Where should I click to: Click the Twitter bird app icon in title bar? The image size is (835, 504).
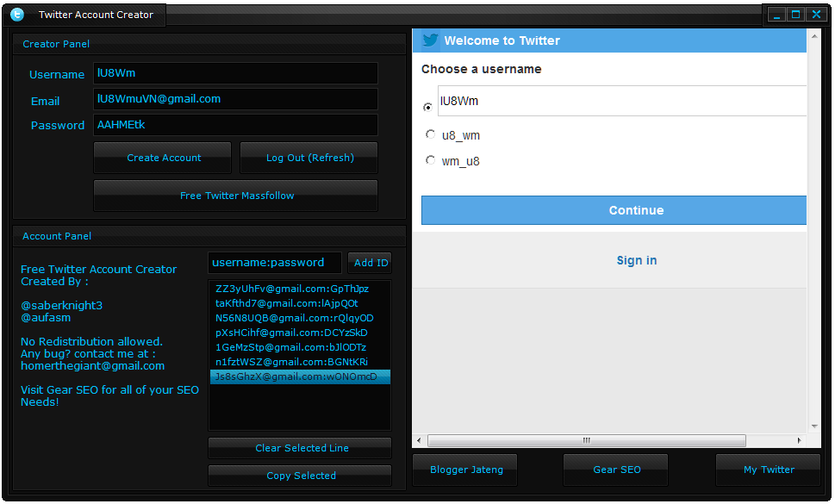point(17,15)
